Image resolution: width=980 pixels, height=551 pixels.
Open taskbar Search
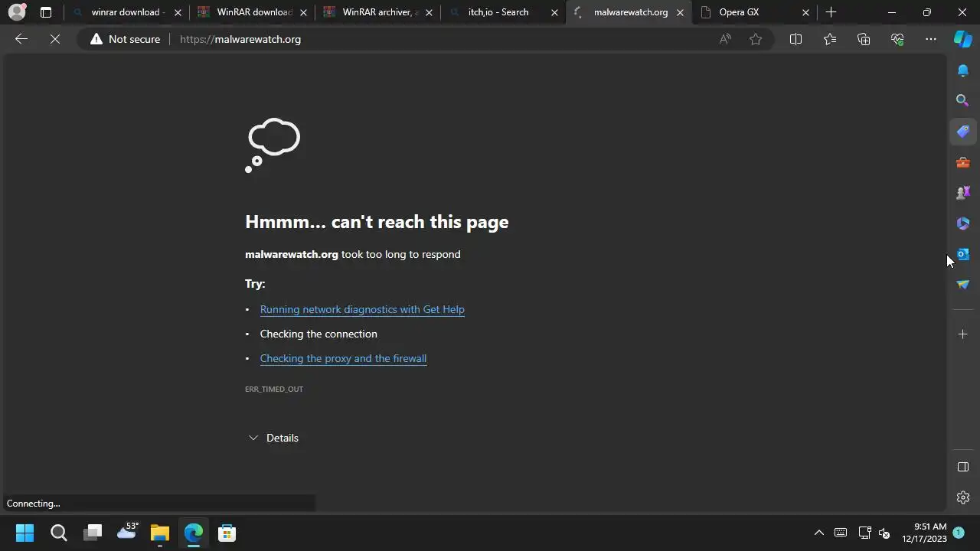point(59,533)
